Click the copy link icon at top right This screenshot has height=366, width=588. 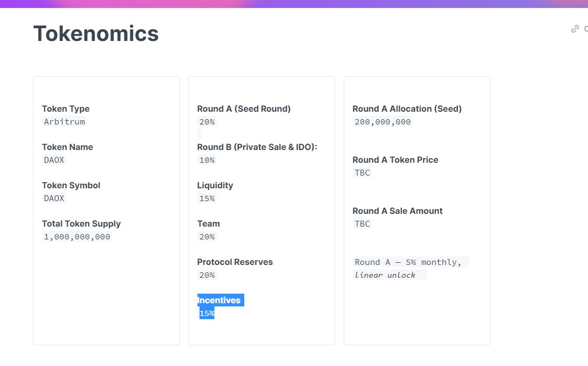pos(575,29)
